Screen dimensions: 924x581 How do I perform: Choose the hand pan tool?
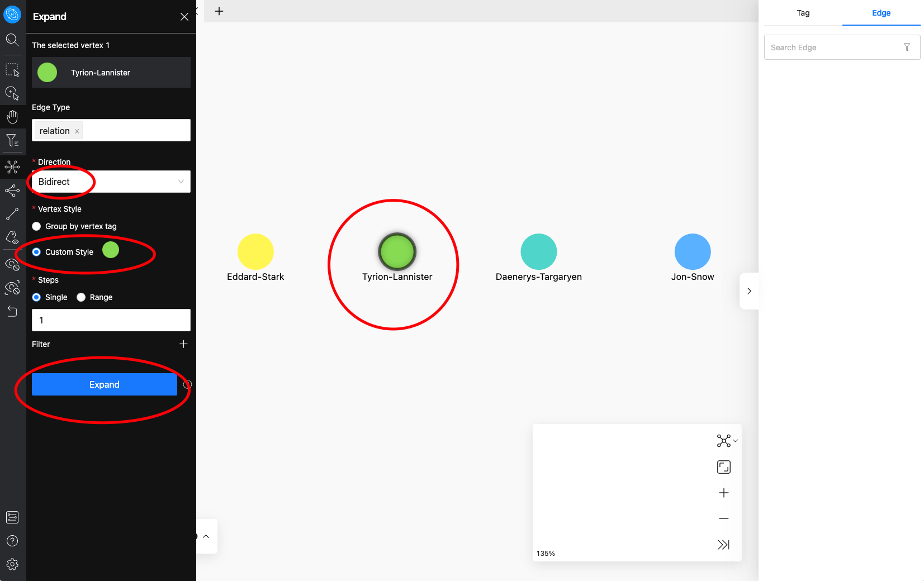[12, 117]
